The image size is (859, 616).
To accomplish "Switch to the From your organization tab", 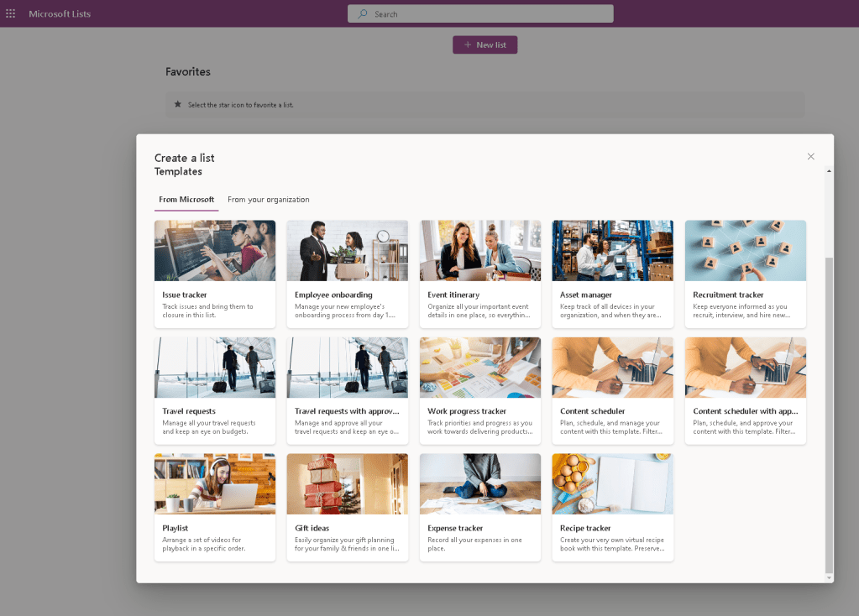I will point(268,200).
